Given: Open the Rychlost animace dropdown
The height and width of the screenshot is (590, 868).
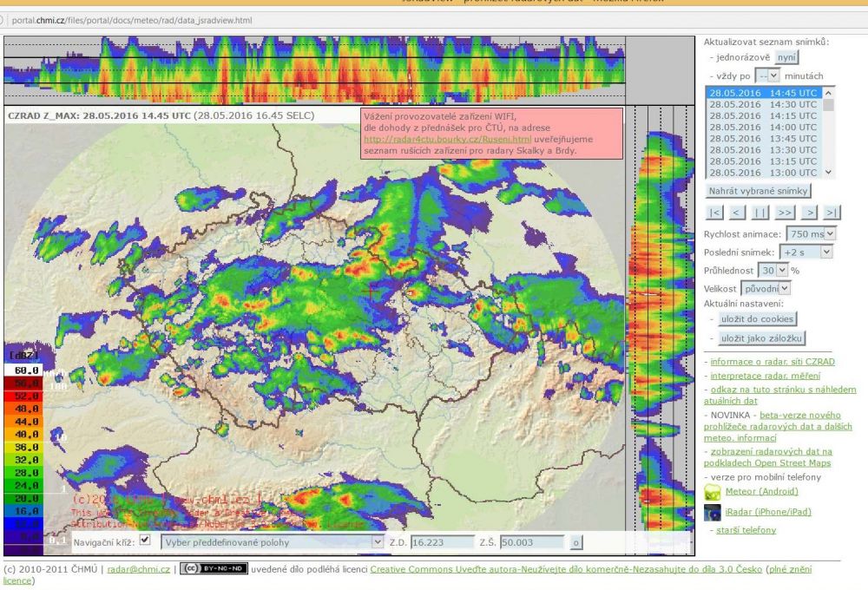Looking at the screenshot, I should tap(812, 233).
